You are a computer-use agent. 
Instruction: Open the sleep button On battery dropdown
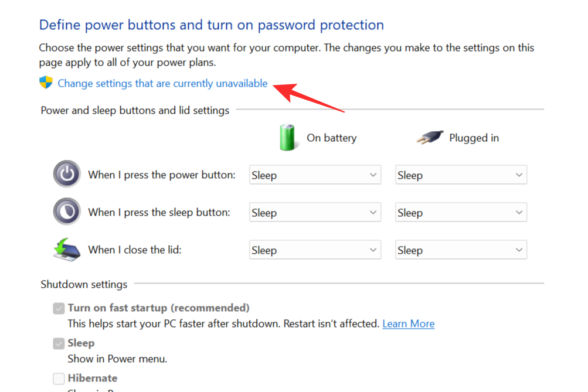pos(315,212)
